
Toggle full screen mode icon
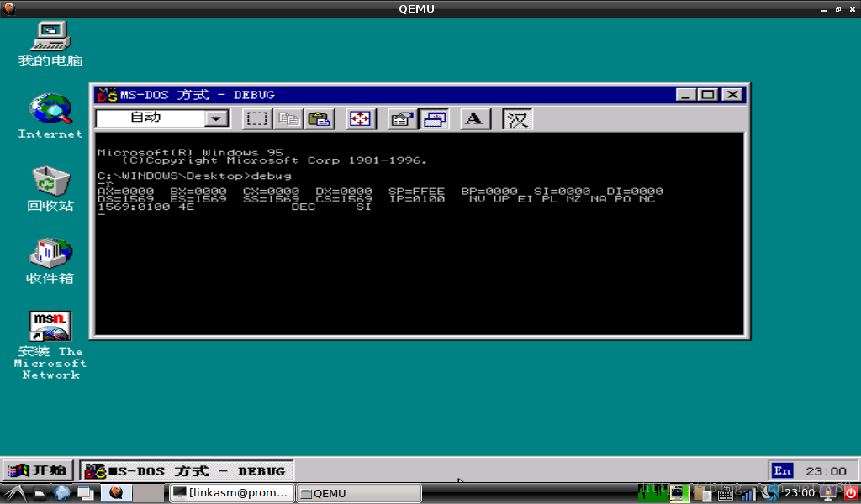click(x=361, y=119)
